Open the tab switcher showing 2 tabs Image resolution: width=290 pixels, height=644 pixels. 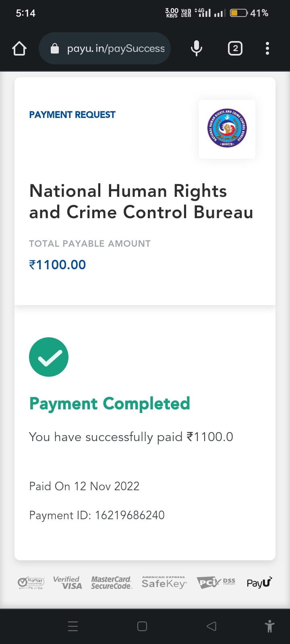[235, 49]
